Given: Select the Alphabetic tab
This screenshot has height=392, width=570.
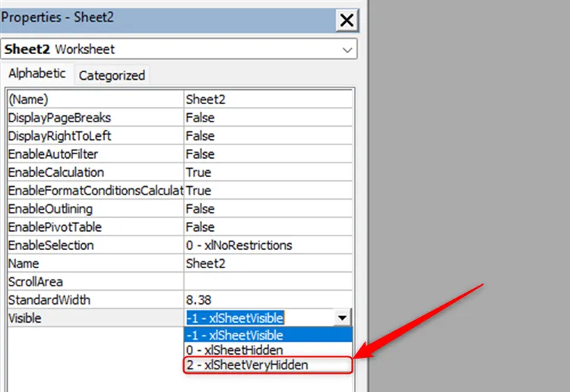Looking at the screenshot, I should [37, 74].
